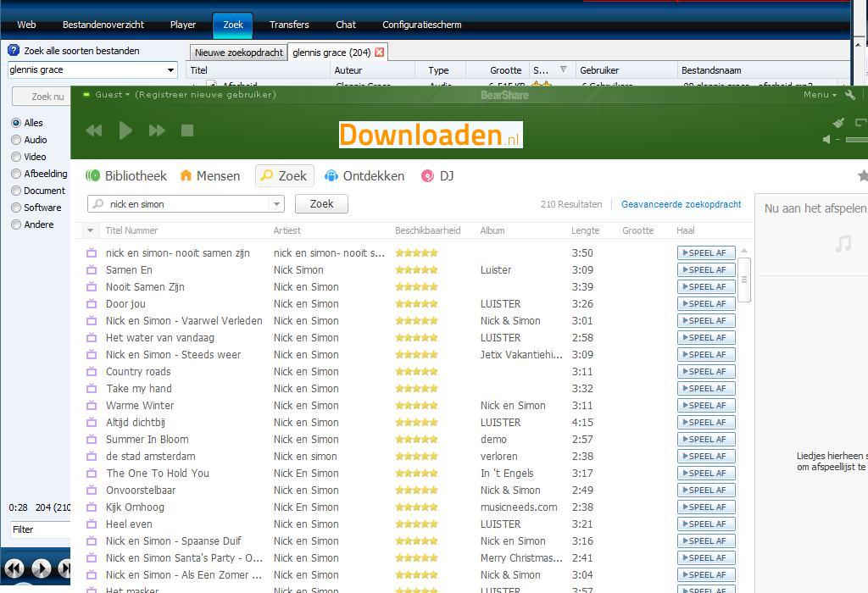The height and width of the screenshot is (593, 868).
Task: Click the TV icon beside 'Heel even'
Action: point(92,524)
